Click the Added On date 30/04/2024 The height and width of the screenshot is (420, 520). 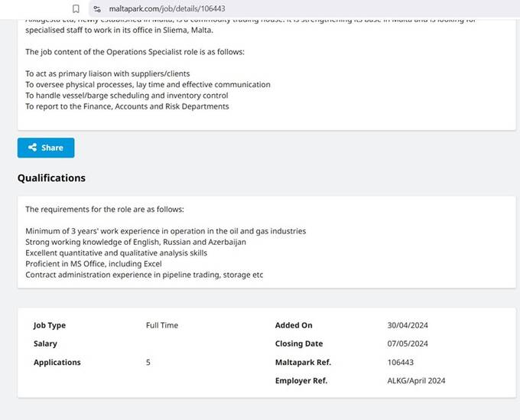tap(408, 325)
